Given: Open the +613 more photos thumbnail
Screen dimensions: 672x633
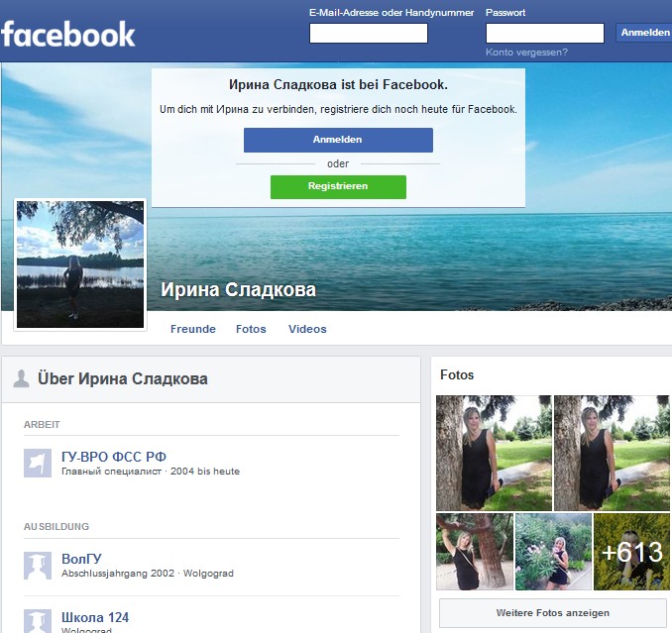Looking at the screenshot, I should (x=631, y=552).
